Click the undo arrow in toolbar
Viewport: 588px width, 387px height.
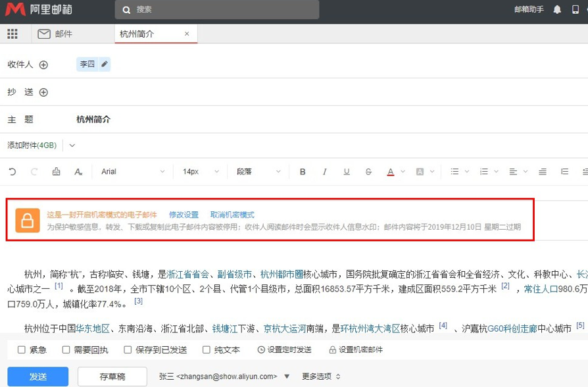[x=12, y=172]
